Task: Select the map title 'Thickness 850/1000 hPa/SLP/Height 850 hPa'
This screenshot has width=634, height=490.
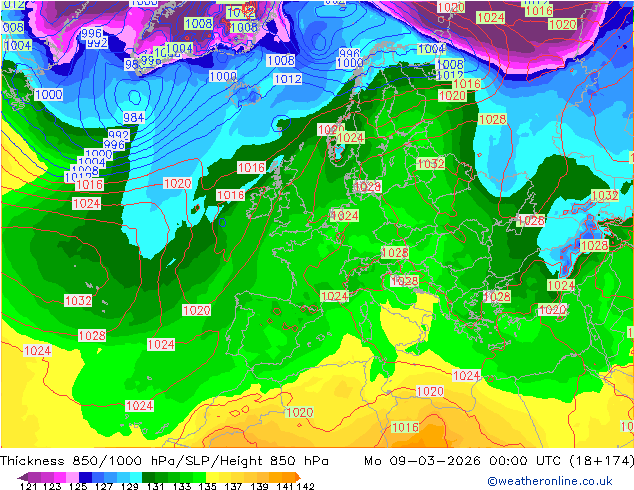Action: [164, 461]
